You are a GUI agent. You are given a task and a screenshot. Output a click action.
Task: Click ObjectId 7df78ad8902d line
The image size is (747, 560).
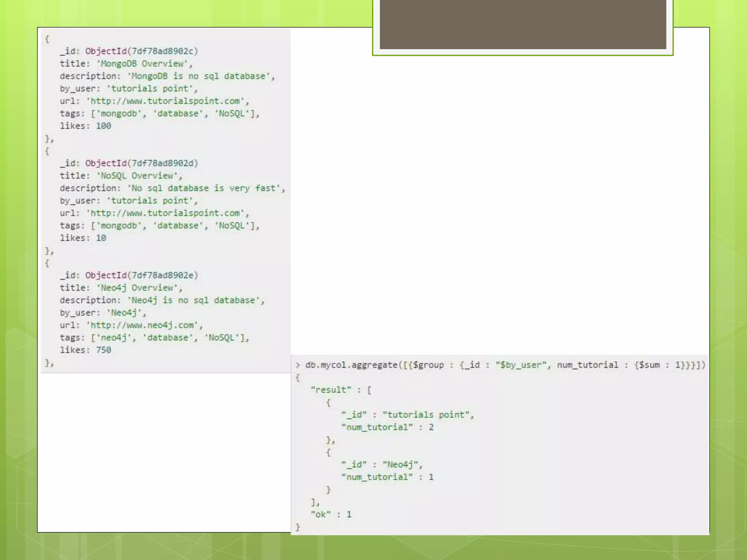point(141,163)
